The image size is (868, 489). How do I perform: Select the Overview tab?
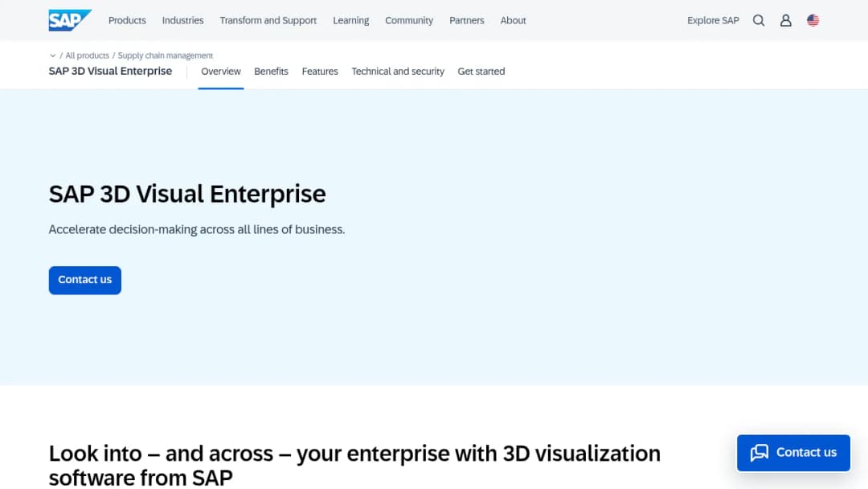[221, 72]
